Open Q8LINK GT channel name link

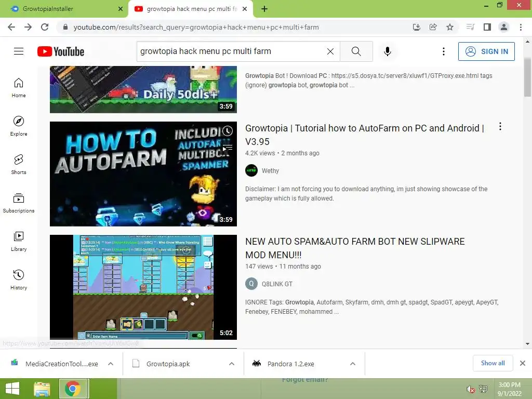pos(277,284)
